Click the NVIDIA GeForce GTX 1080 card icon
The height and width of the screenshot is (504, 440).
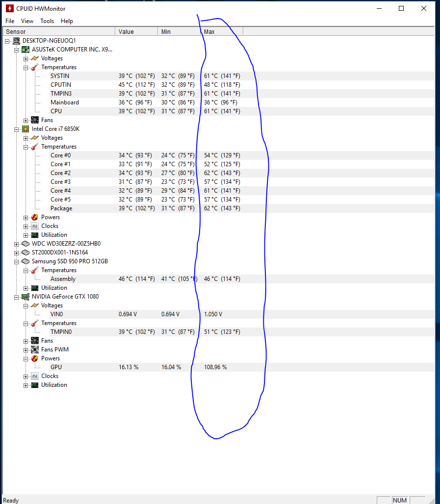pyautogui.click(x=26, y=296)
